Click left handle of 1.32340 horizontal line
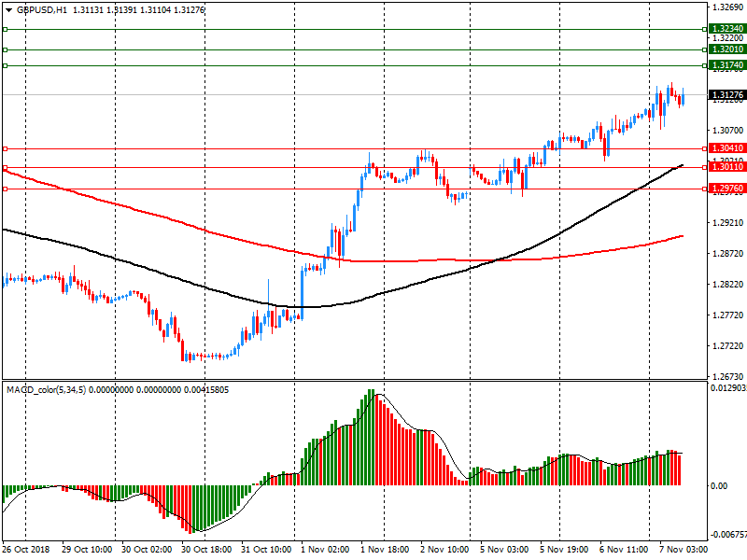The width and height of the screenshot is (747, 560). pyautogui.click(x=6, y=30)
